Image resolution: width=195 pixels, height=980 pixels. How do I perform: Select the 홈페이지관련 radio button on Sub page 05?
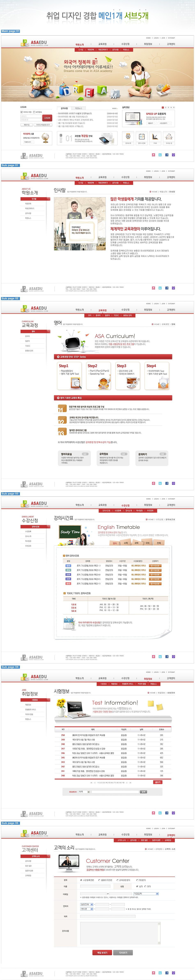click(x=99, y=880)
